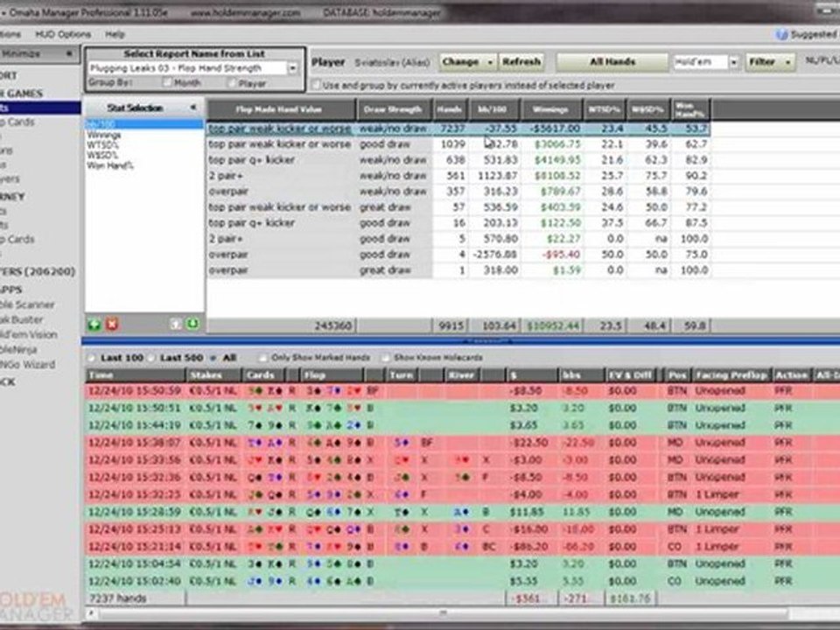Open SNGo Wizard in the sidebar
This screenshot has height=630, width=840.
(28, 364)
